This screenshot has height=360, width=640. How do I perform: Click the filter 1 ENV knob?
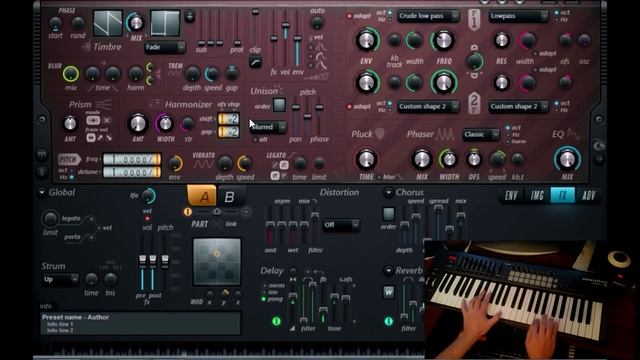[366, 40]
